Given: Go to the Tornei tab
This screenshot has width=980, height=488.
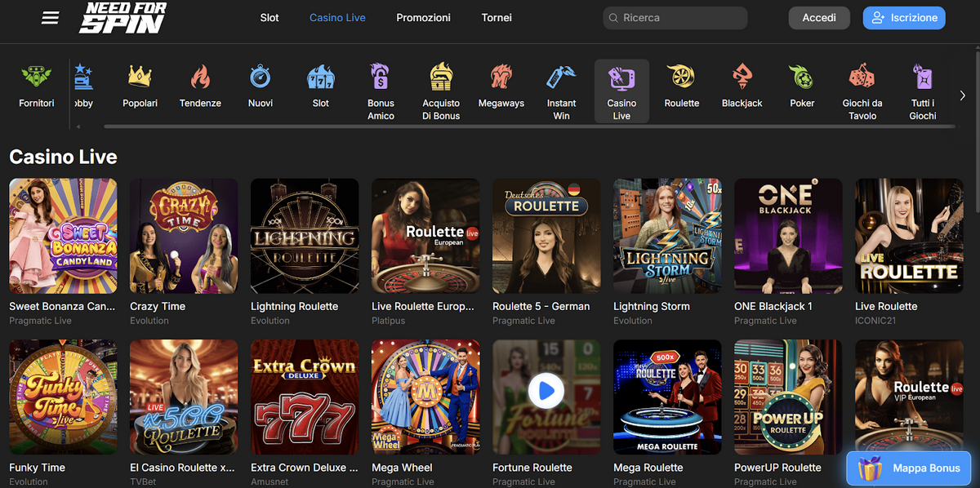Looking at the screenshot, I should [x=497, y=17].
